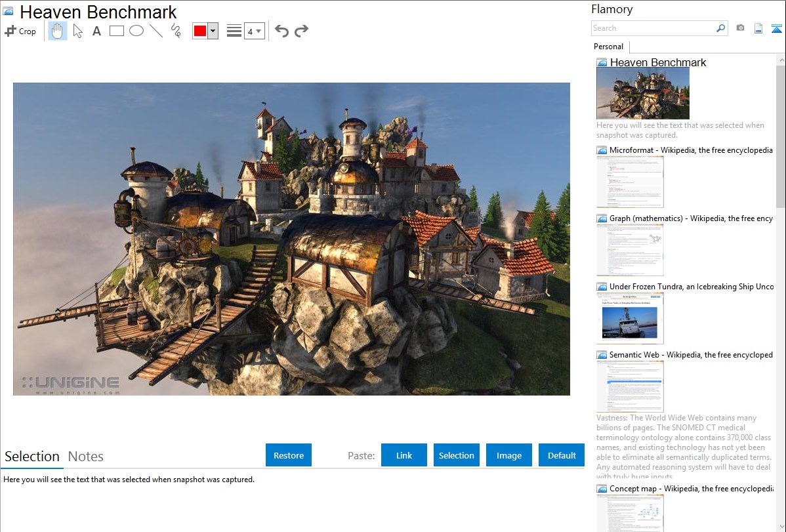
Task: Open the line width dropdown showing 4
Action: coord(254,31)
